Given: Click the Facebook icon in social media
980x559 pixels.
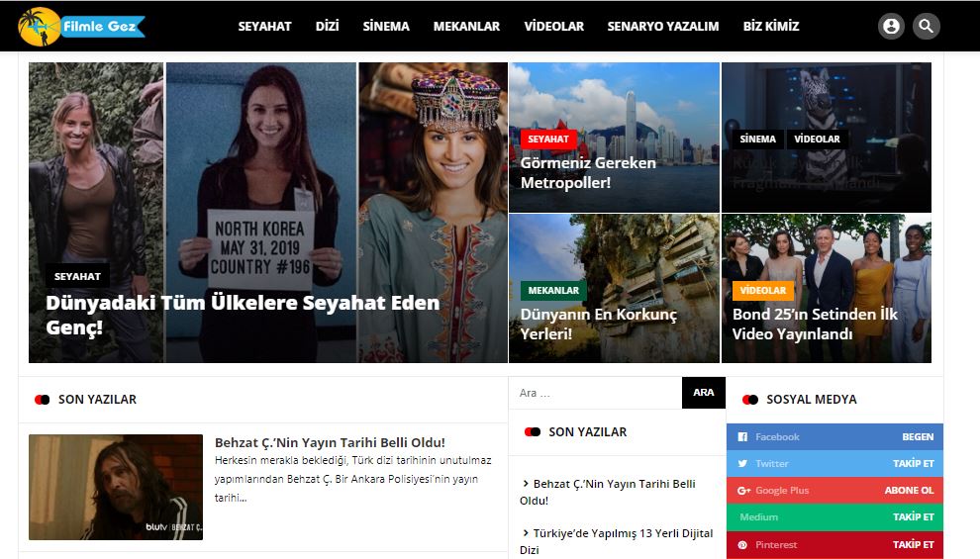Looking at the screenshot, I should [742, 437].
